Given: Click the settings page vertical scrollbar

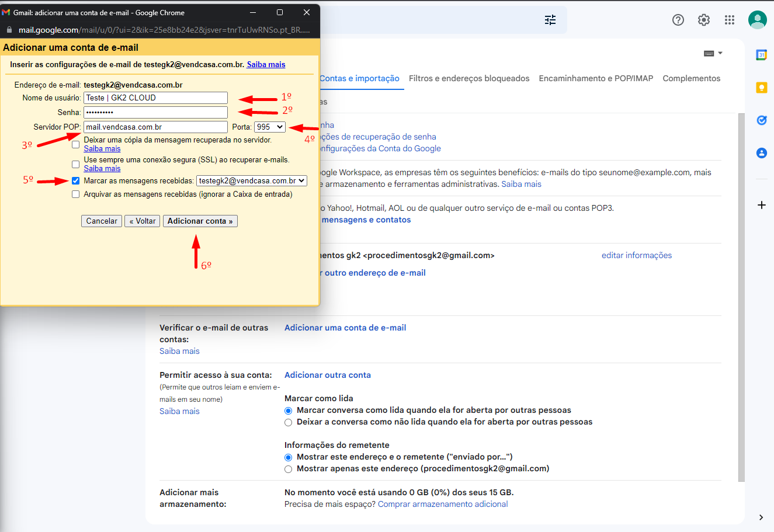Looking at the screenshot, I should coord(742,298).
